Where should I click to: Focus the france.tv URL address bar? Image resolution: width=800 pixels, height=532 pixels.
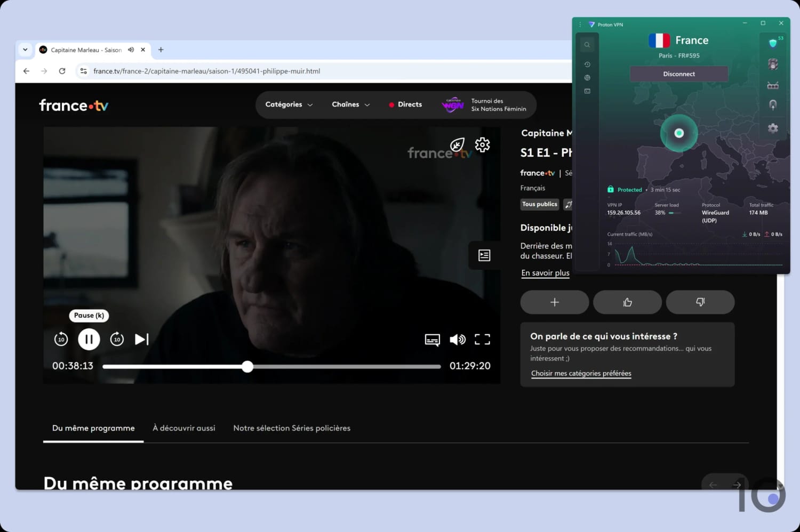(207, 71)
